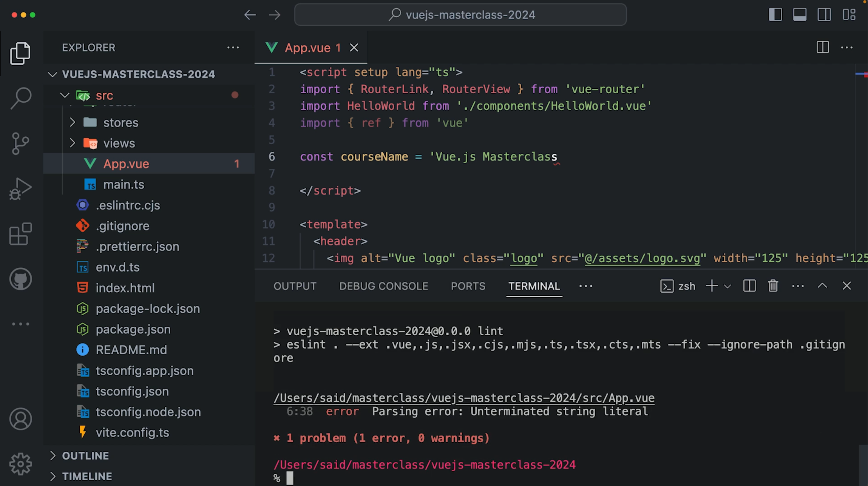
Task: Create a new terminal with plus icon
Action: click(x=712, y=286)
